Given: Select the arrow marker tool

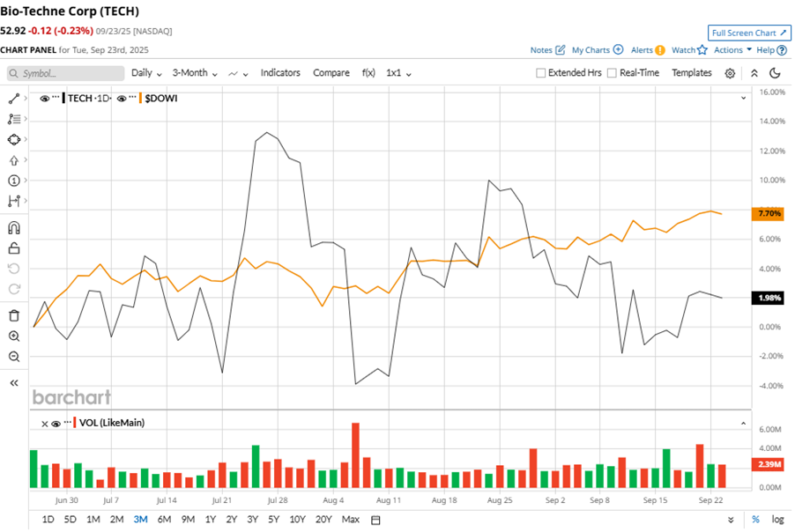Looking at the screenshot, I should [x=14, y=160].
